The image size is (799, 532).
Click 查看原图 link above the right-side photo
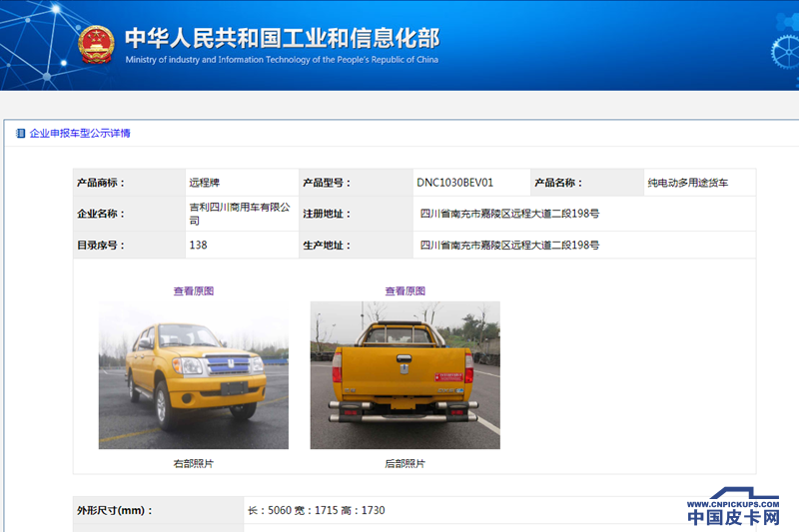tap(194, 291)
